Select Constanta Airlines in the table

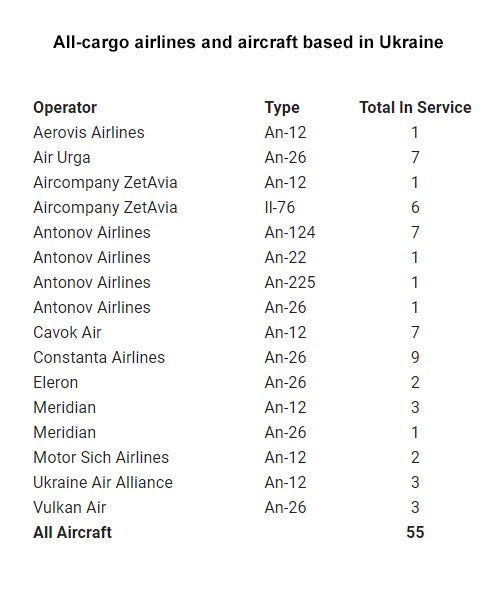pos(99,358)
